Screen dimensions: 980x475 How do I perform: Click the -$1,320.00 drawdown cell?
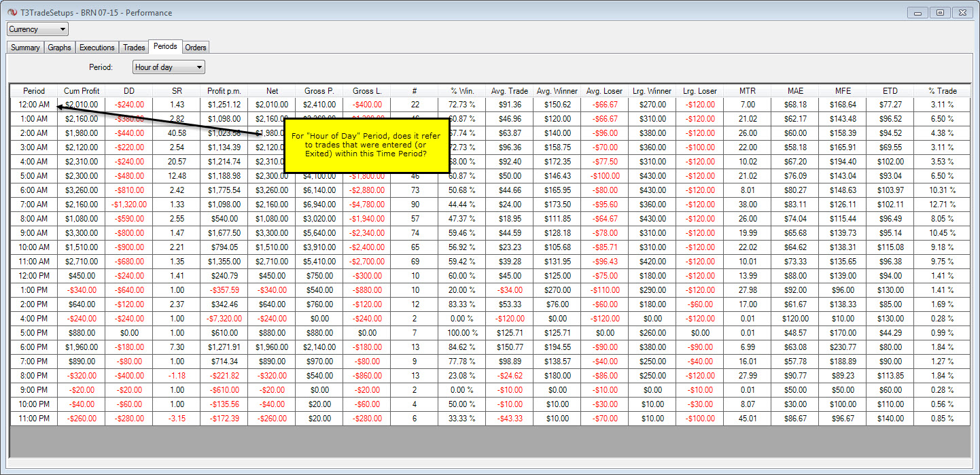[x=129, y=205]
